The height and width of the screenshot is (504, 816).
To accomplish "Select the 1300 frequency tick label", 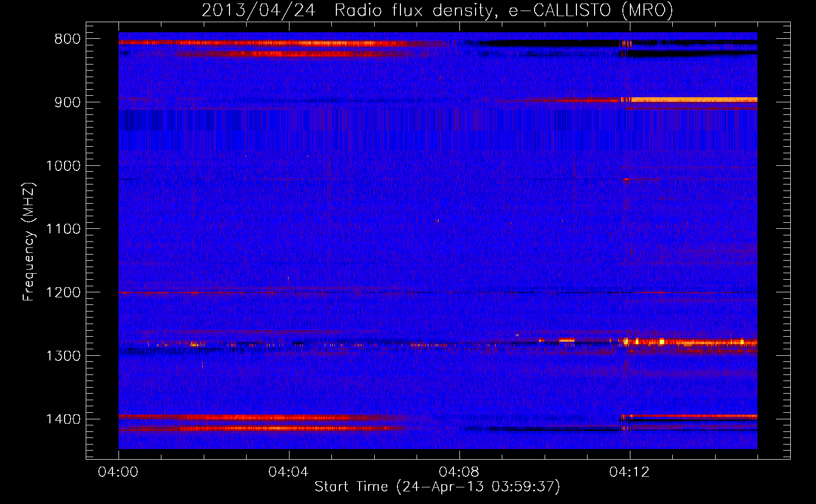I will click(x=63, y=356).
